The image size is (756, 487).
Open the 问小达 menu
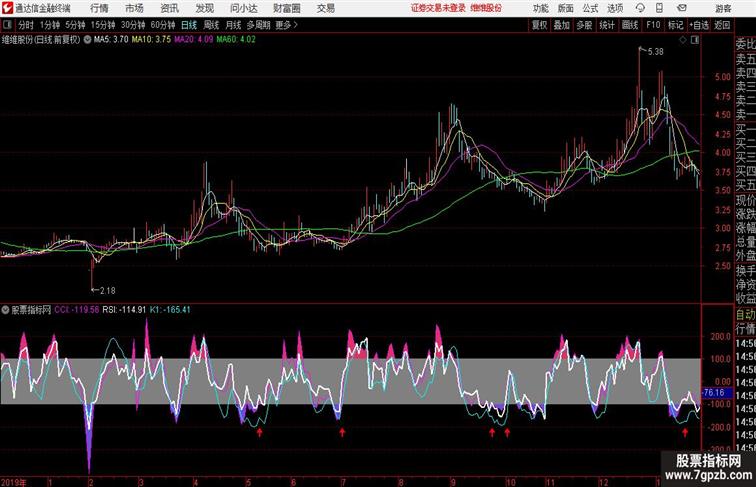coord(244,8)
